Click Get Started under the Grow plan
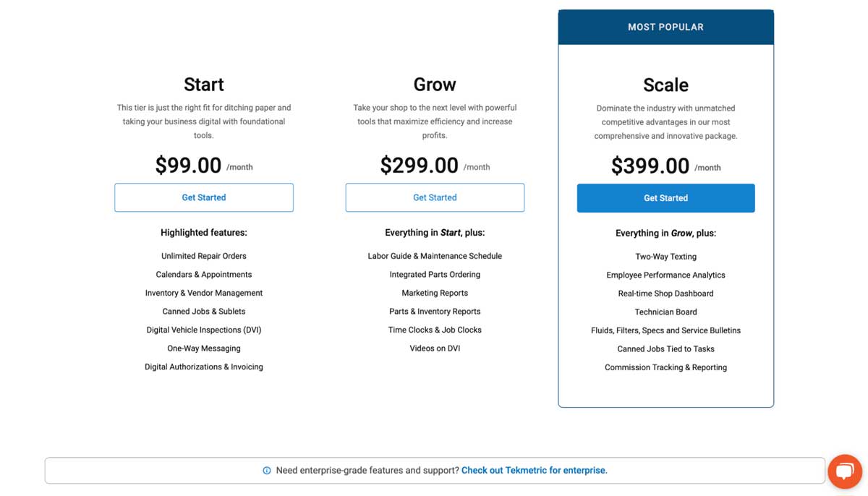Image resolution: width=868 pixels, height=496 pixels. (435, 197)
